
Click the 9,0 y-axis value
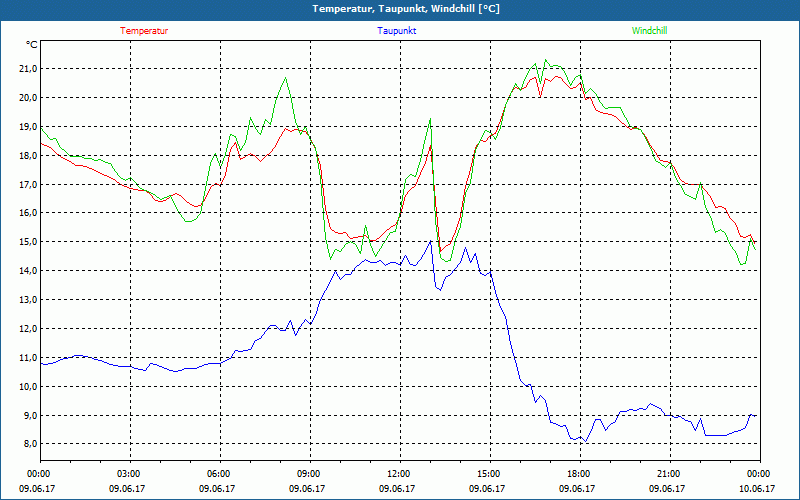(30, 415)
